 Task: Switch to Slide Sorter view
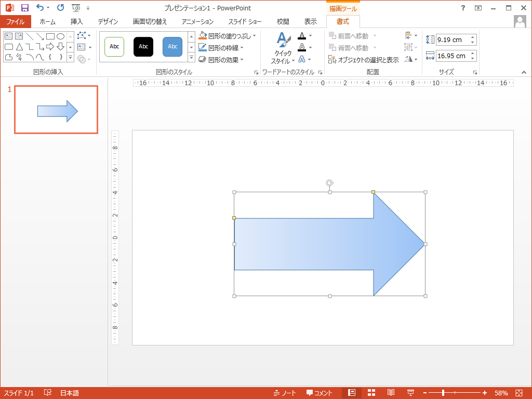tap(371, 393)
